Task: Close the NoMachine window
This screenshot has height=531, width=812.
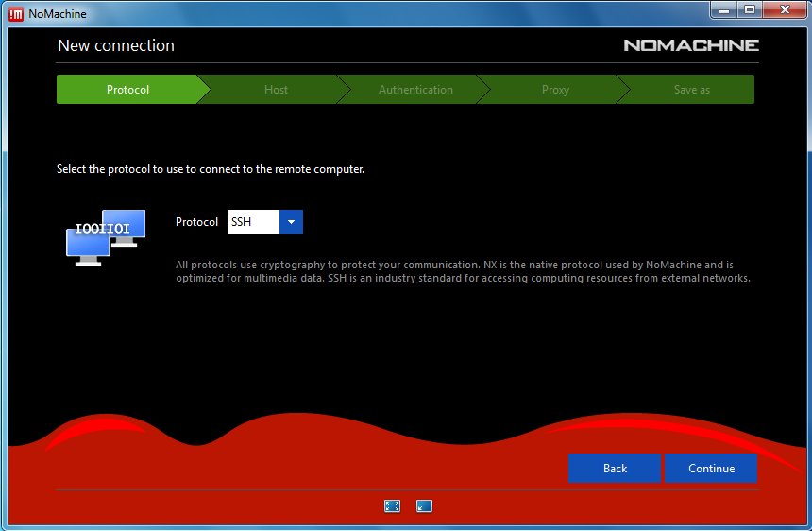Action: 784,9
